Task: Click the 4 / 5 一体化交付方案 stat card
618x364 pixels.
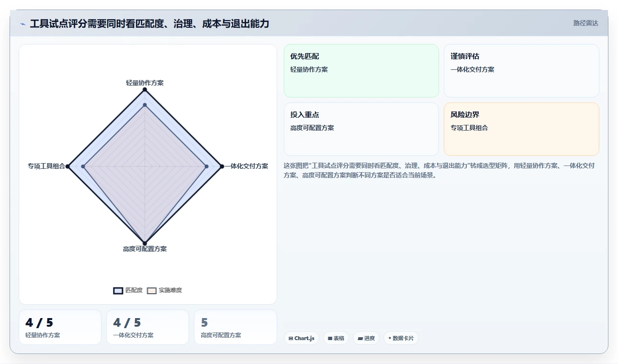Action: [147, 327]
